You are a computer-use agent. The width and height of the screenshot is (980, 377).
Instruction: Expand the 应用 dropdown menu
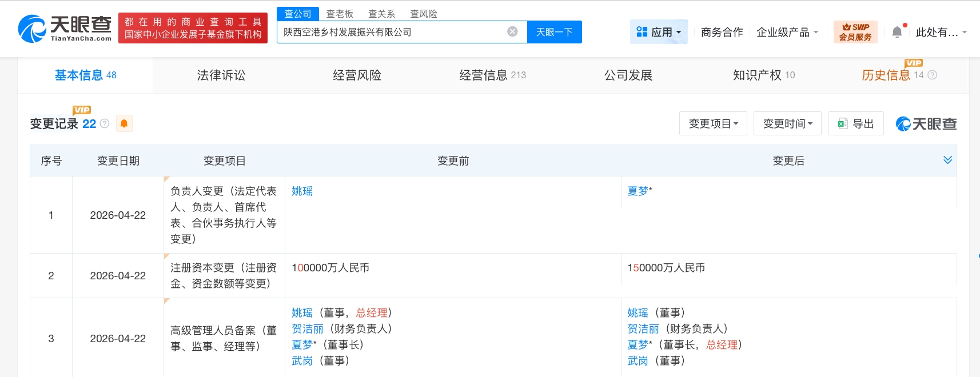(x=659, y=32)
